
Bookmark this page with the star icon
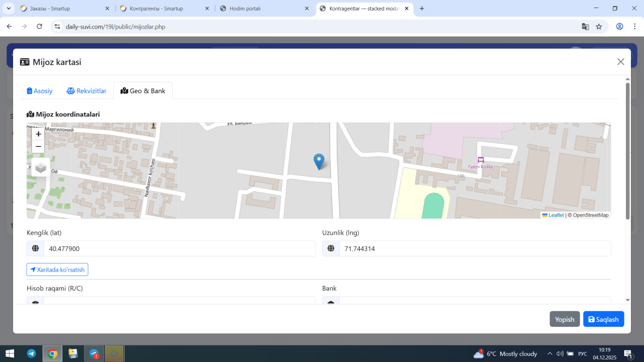pos(599,27)
